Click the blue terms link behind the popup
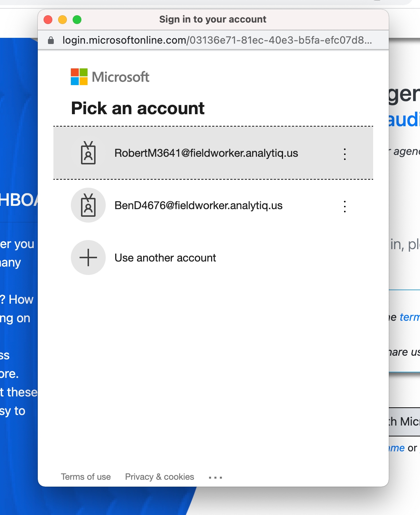420x515 pixels. [409, 317]
